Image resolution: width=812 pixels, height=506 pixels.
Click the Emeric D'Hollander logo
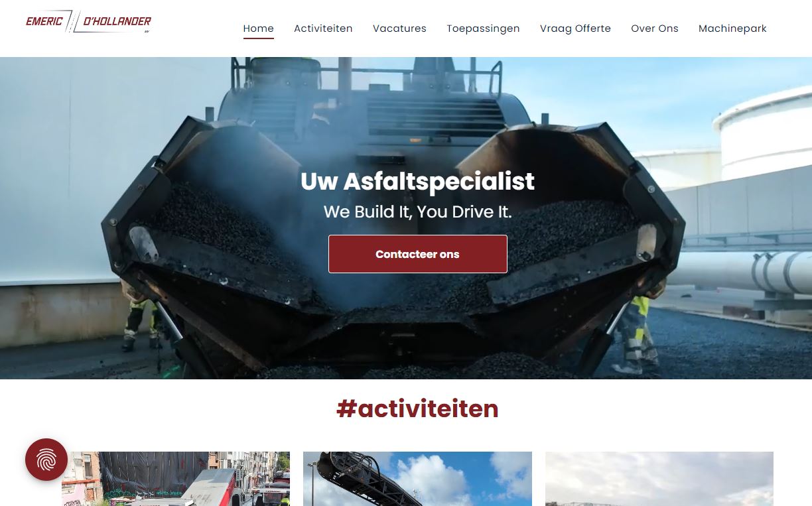[88, 22]
